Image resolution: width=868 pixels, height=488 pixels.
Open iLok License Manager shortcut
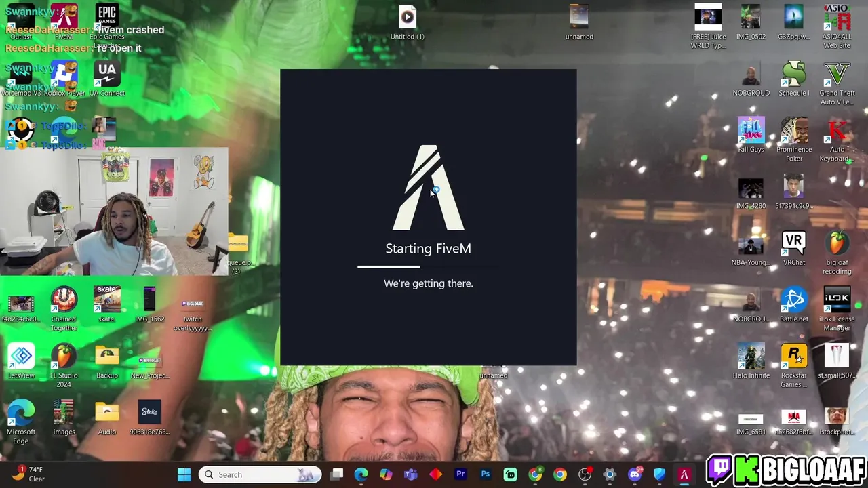[837, 309]
